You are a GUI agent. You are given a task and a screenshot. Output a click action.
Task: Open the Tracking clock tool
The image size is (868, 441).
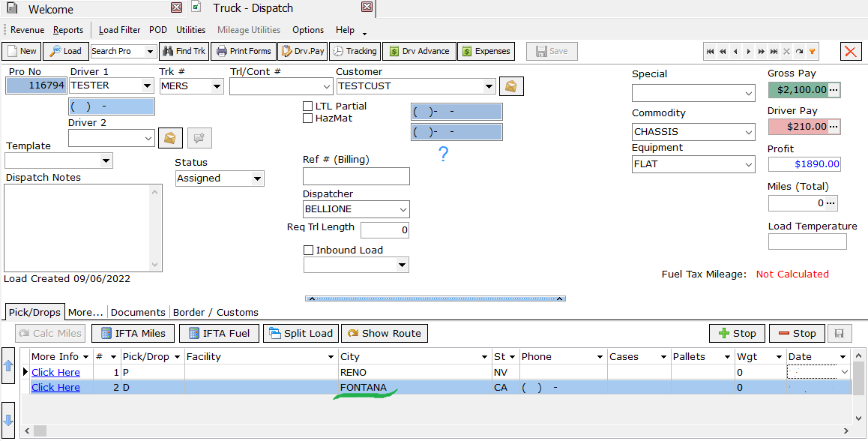354,51
